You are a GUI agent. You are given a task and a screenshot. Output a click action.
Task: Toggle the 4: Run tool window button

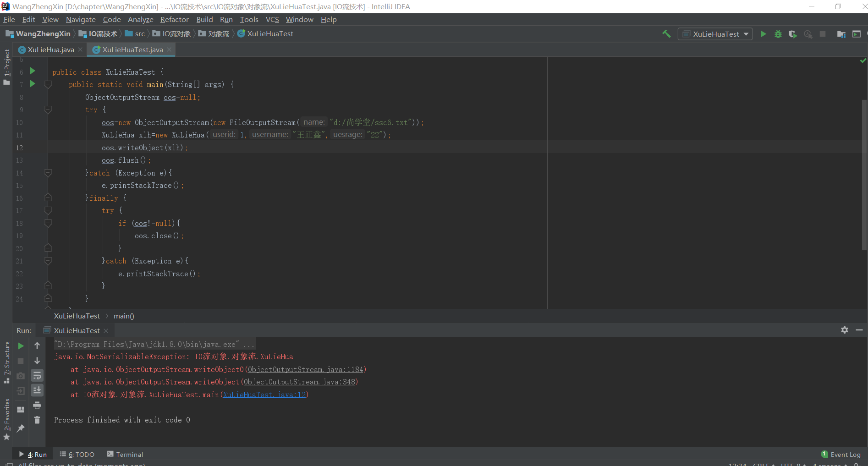[x=33, y=454]
